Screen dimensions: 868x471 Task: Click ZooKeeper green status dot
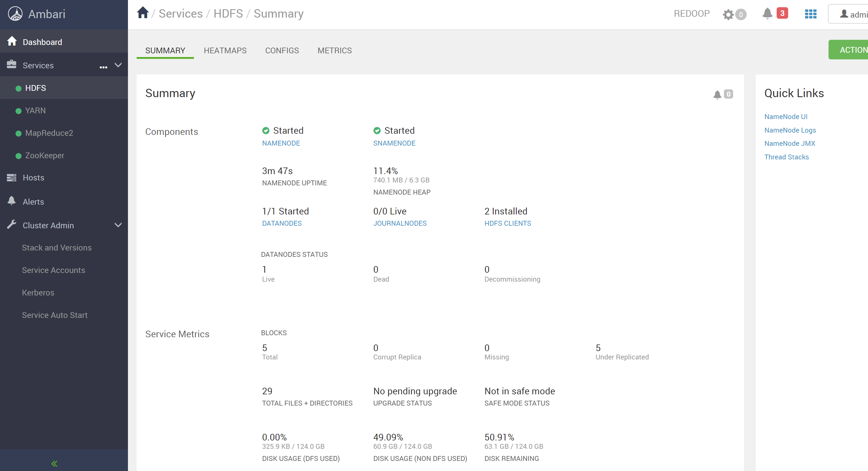(x=18, y=156)
